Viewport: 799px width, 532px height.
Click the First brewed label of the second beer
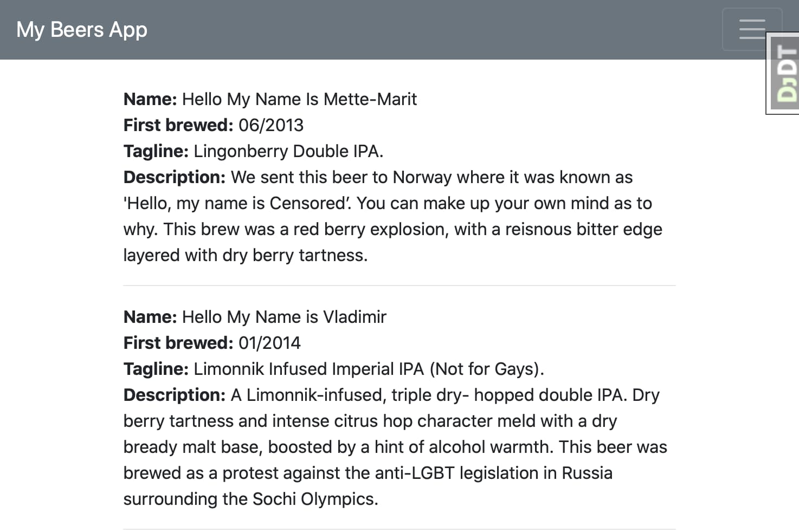coord(178,342)
